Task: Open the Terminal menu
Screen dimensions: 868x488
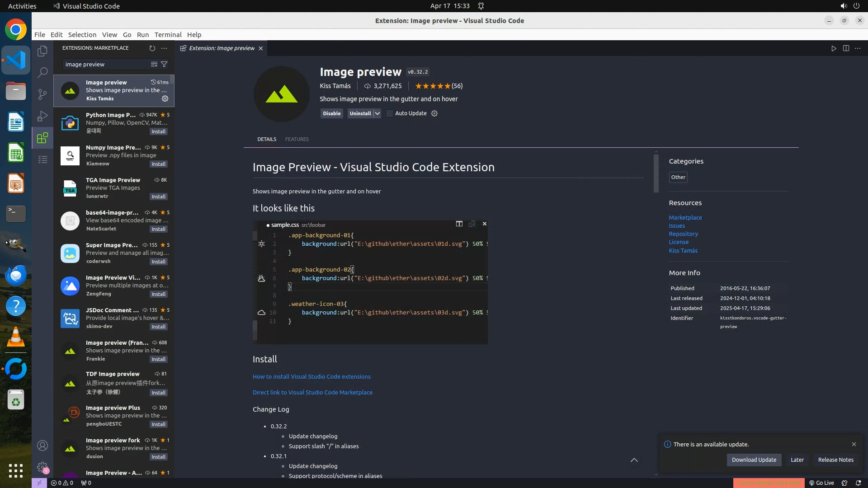Action: pos(168,35)
